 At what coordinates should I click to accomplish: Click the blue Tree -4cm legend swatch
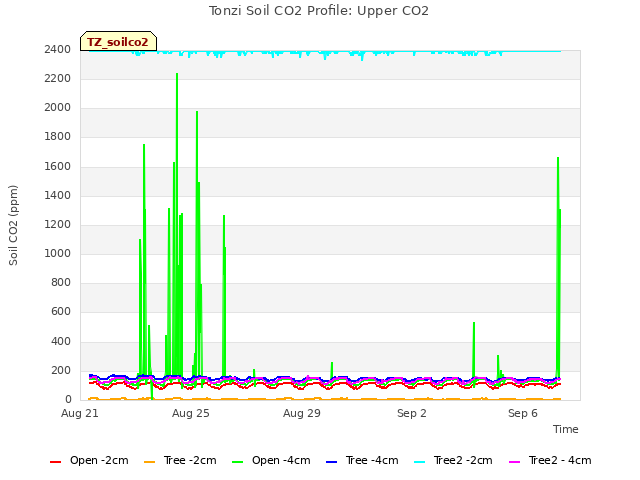pos(331,462)
